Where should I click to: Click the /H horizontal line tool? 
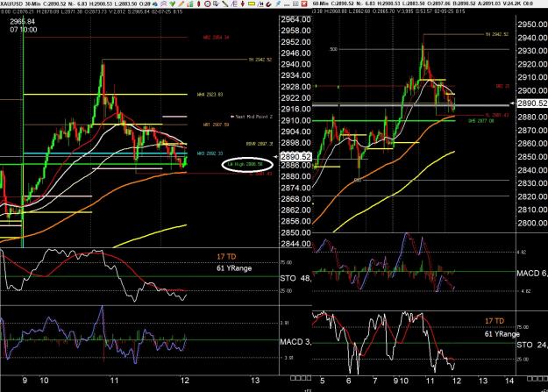point(260,4)
